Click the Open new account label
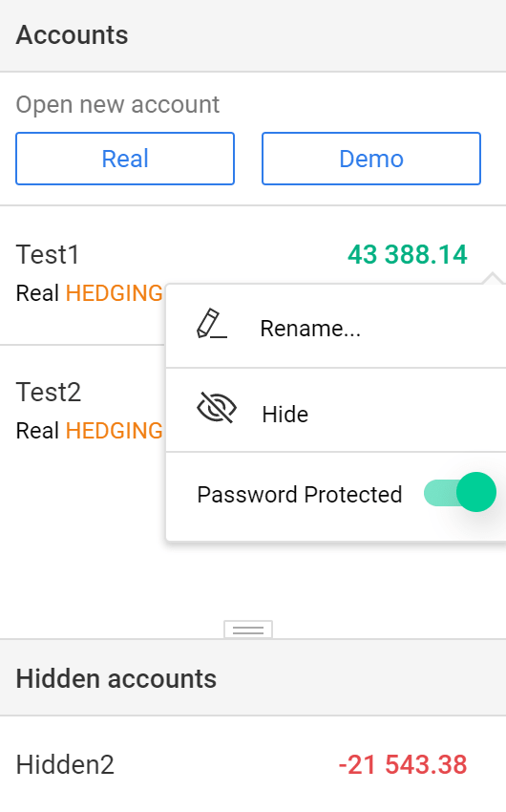The image size is (506, 812). pos(118,105)
